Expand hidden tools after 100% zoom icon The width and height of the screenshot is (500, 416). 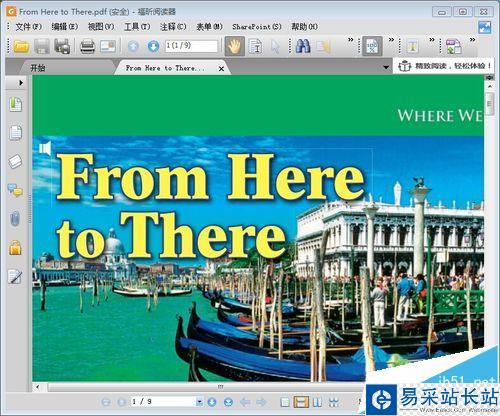click(x=391, y=40)
